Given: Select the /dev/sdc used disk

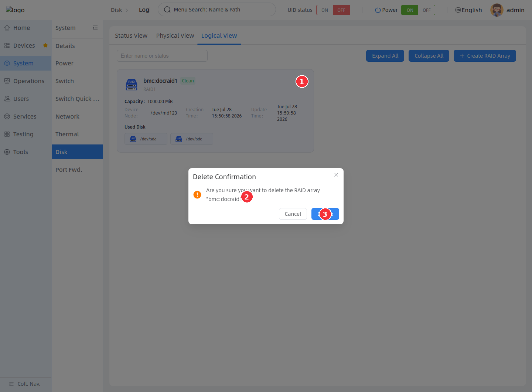Looking at the screenshot, I should click(x=192, y=139).
